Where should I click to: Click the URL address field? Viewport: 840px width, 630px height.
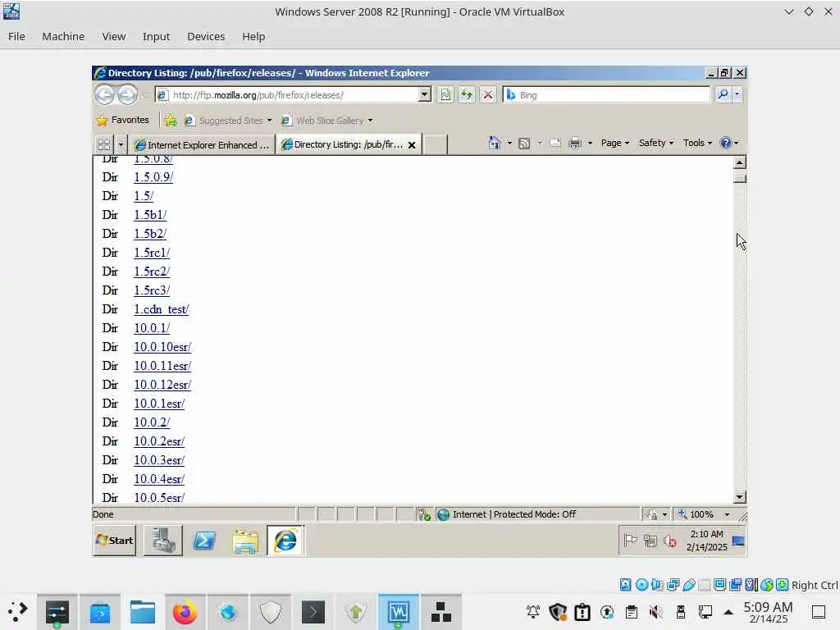pyautogui.click(x=294, y=95)
